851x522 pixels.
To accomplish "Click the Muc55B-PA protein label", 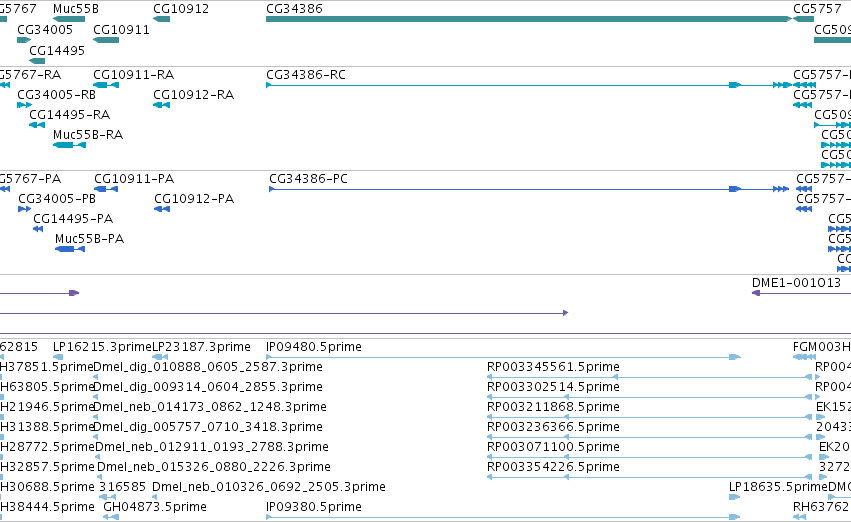I will (x=90, y=239).
